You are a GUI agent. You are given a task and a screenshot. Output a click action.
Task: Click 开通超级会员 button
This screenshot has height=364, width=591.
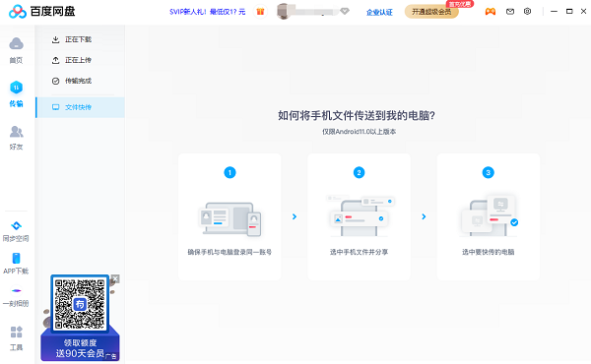pyautogui.click(x=431, y=12)
